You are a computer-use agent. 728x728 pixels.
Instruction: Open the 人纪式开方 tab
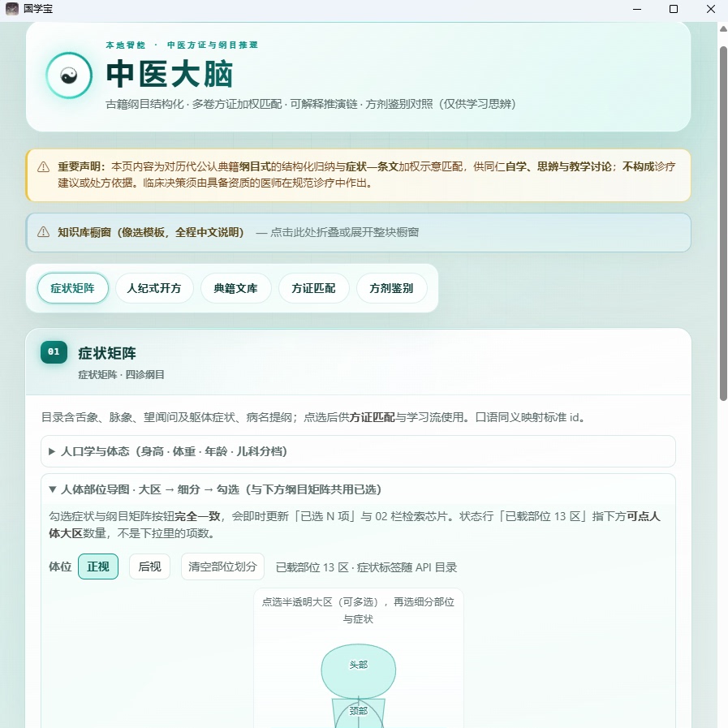pos(154,288)
